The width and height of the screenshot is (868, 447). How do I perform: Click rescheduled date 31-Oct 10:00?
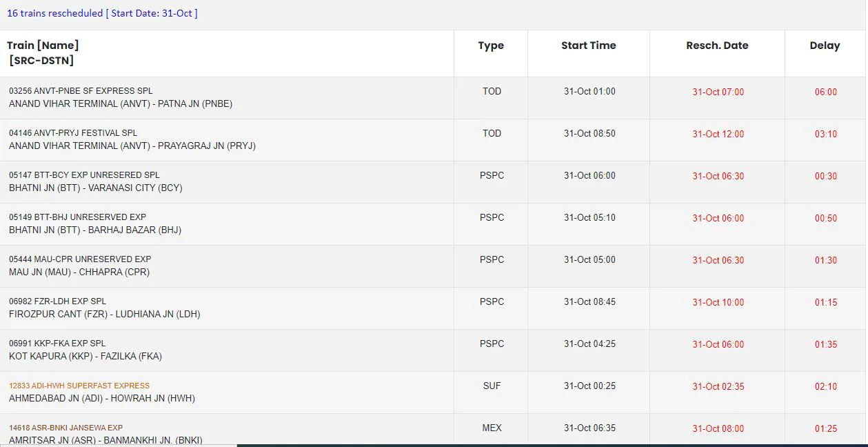click(718, 302)
